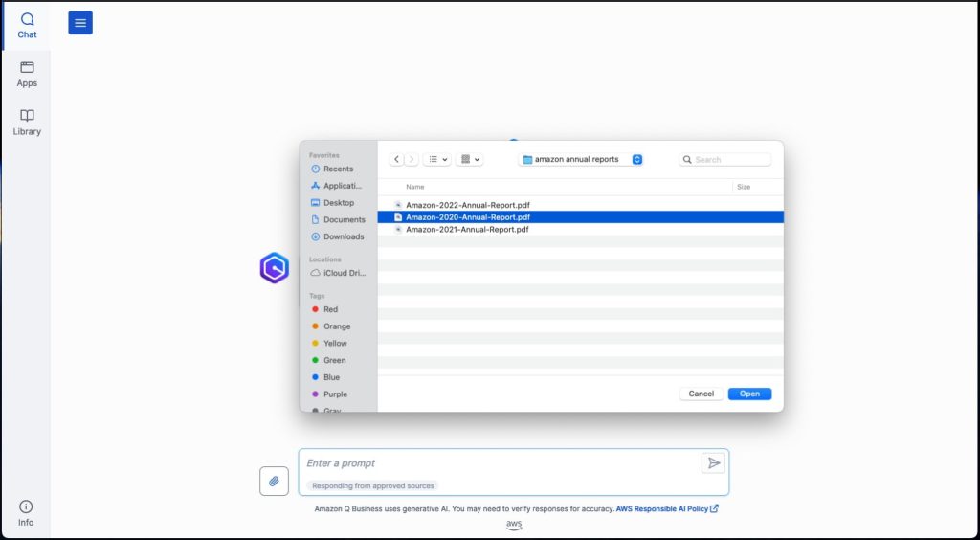Click the Search field in file dialog

[725, 159]
